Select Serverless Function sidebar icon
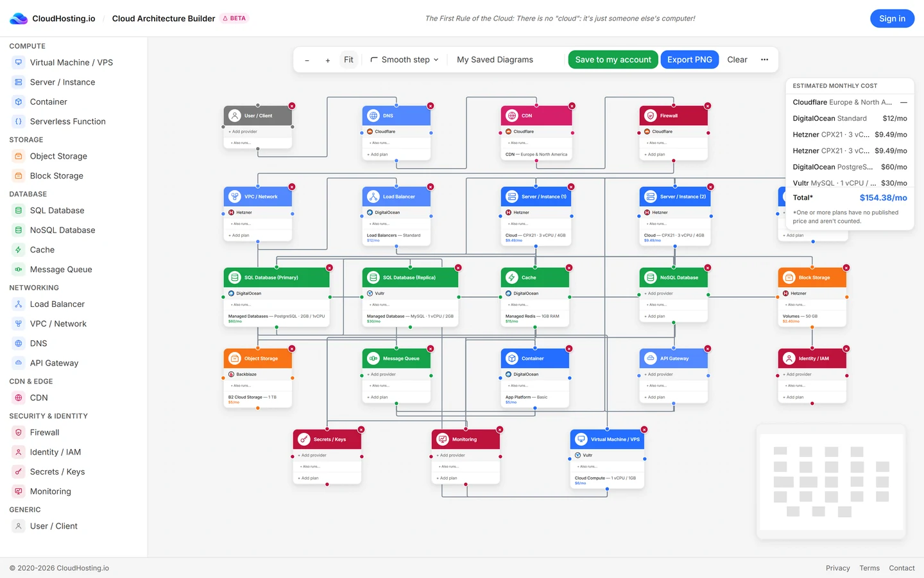The image size is (924, 578). click(x=19, y=121)
